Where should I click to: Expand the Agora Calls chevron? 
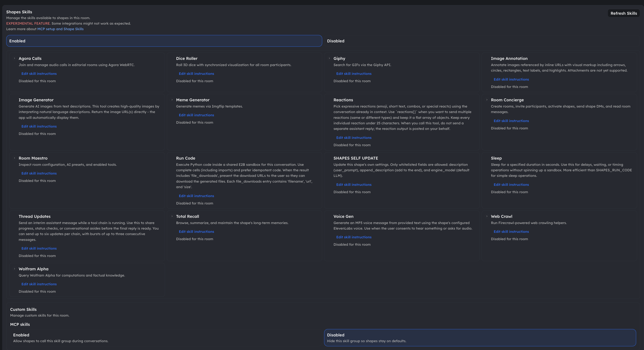point(15,58)
